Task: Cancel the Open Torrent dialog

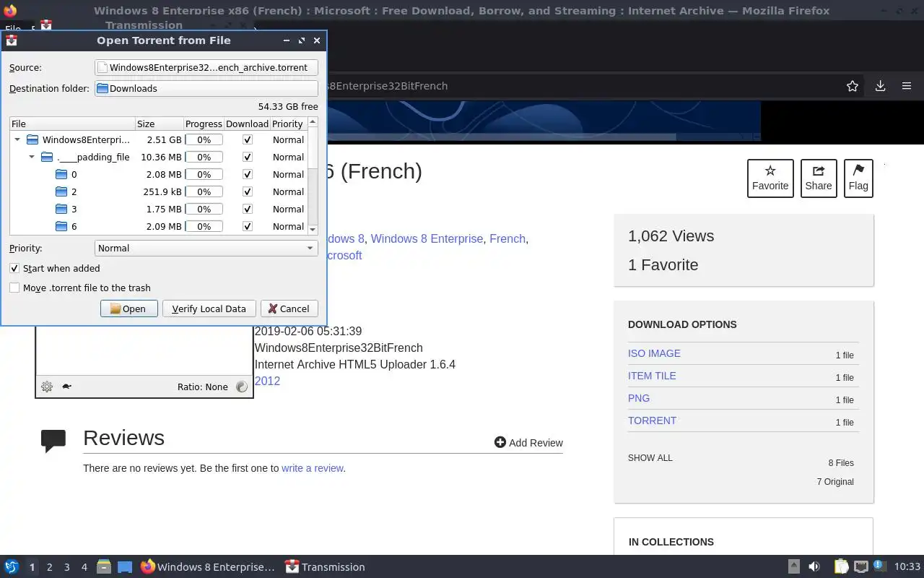Action: pyautogui.click(x=289, y=309)
